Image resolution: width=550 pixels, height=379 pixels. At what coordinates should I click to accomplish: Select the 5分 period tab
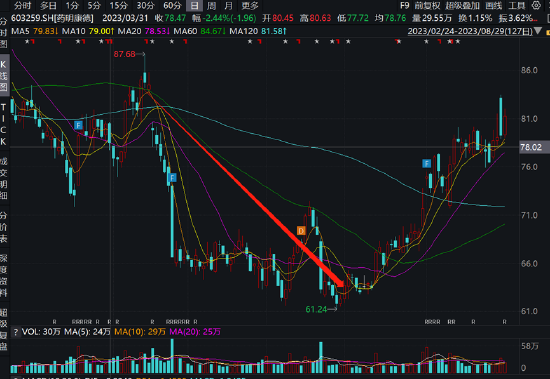click(x=94, y=6)
